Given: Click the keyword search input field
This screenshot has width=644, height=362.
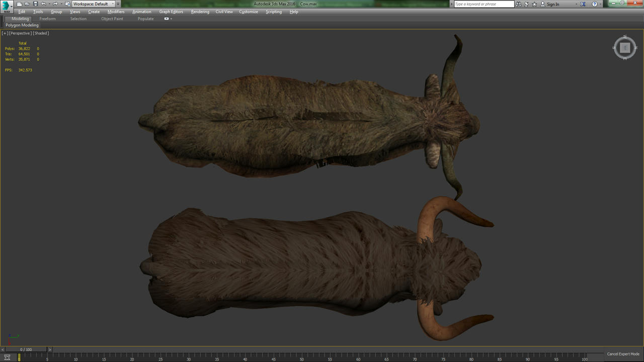Looking at the screenshot, I should point(484,4).
